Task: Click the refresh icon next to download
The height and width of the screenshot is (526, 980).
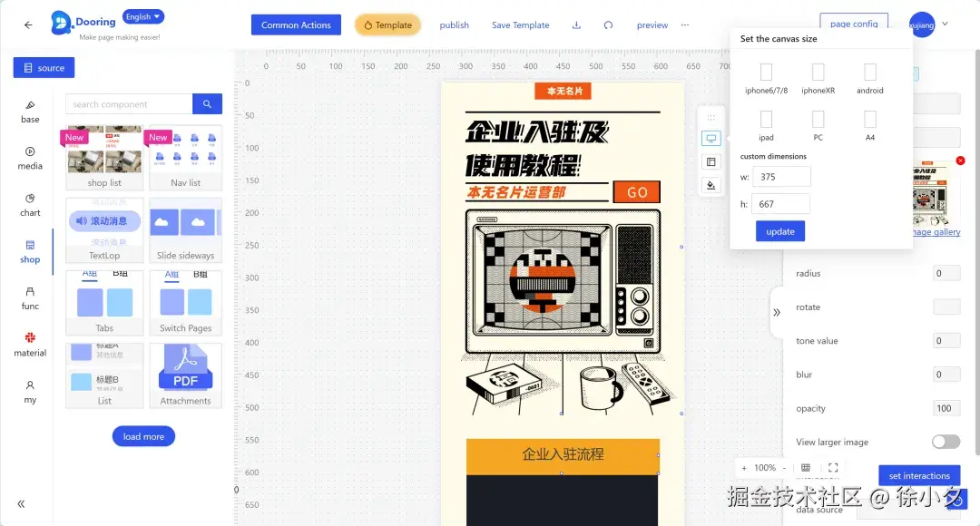Action: [608, 25]
